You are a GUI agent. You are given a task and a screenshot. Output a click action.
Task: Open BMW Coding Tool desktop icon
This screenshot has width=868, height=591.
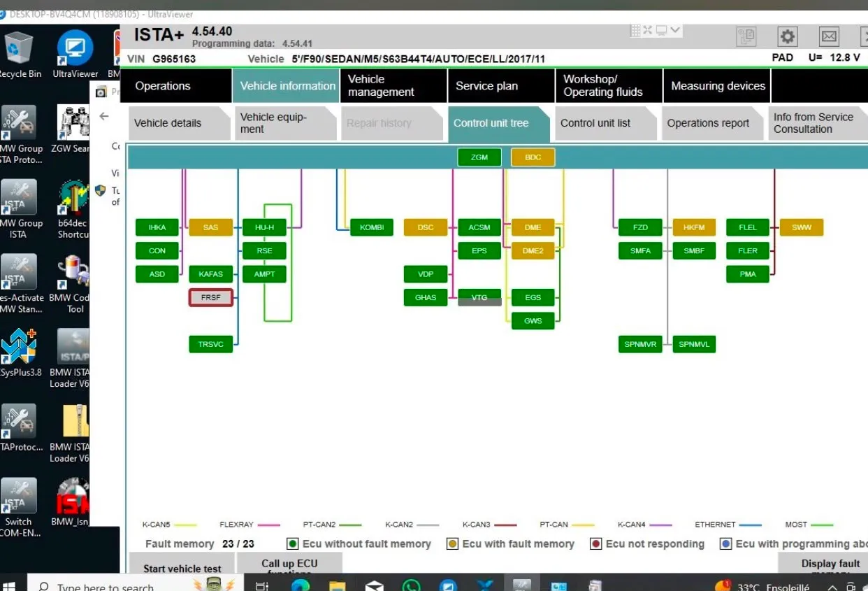(x=73, y=284)
